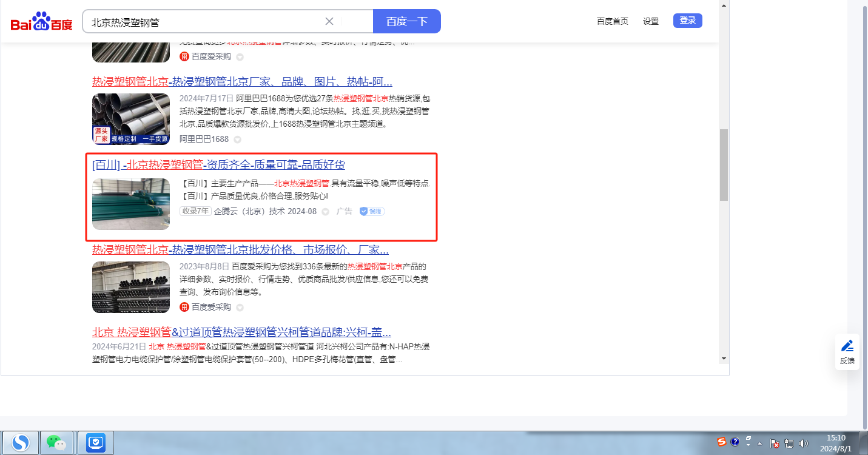Open 设置 in the top navigation
Screen dimensions: 868x455
[650, 21]
